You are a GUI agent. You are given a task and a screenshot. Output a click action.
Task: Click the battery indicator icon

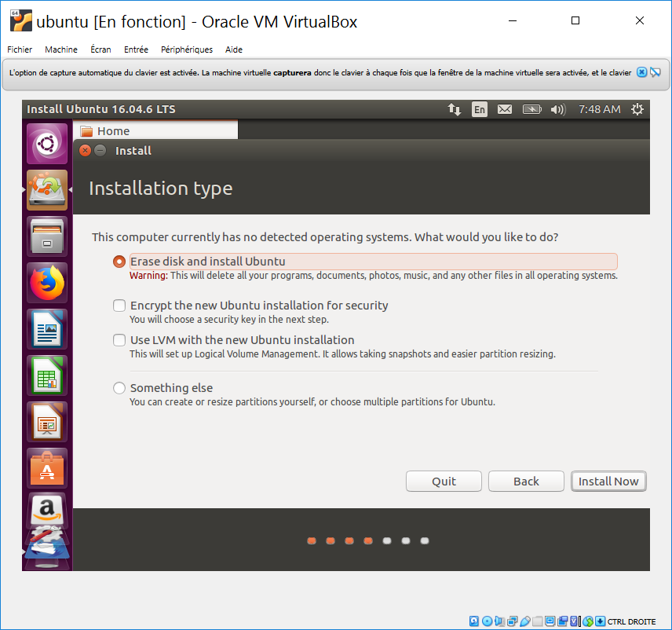(531, 109)
